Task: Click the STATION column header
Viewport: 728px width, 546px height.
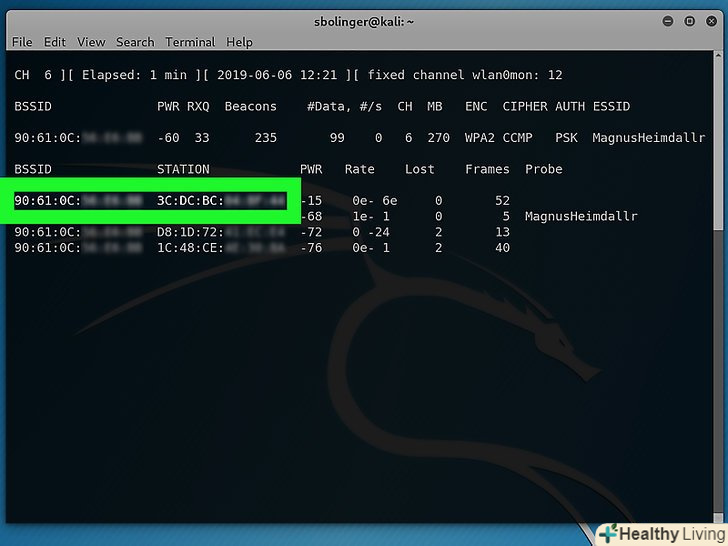Action: [183, 169]
